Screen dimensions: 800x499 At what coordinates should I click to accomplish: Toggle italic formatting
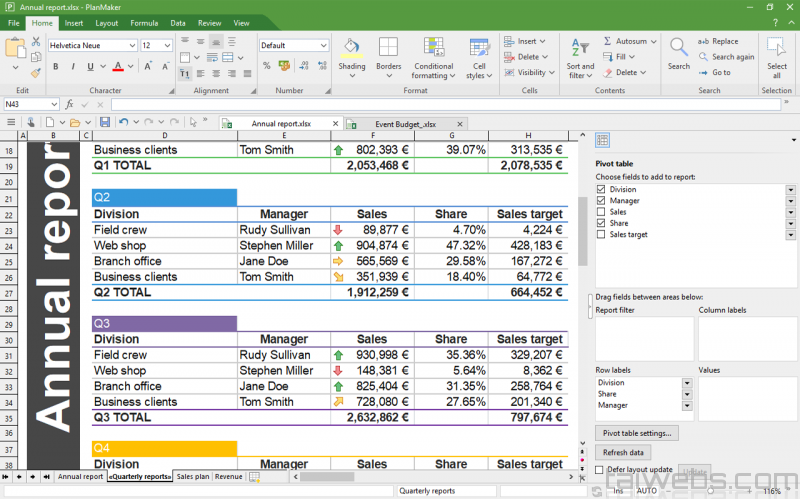tap(72, 67)
